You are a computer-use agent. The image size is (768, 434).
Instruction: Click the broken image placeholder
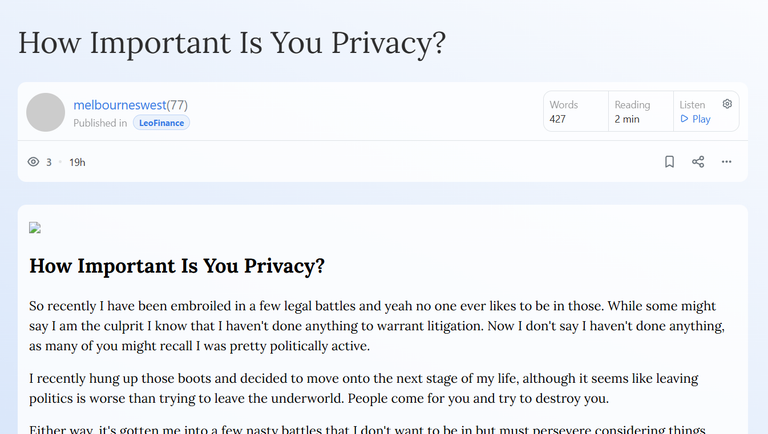point(35,228)
